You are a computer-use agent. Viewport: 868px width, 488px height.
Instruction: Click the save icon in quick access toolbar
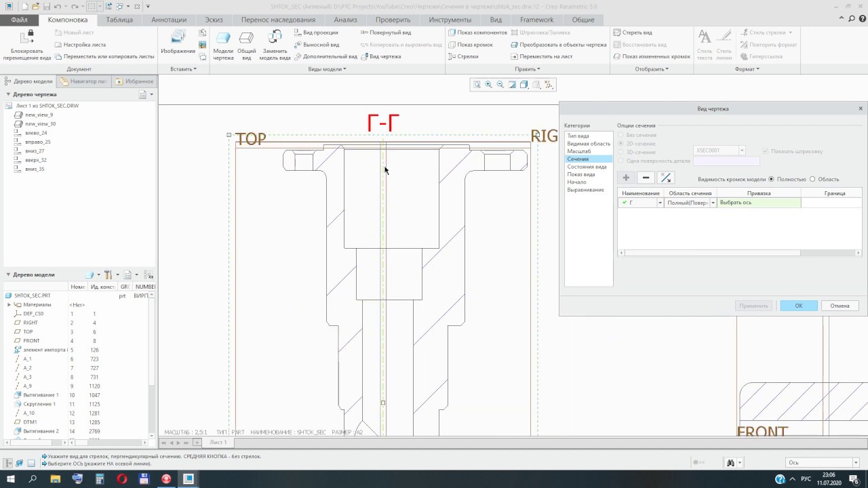(x=46, y=6)
